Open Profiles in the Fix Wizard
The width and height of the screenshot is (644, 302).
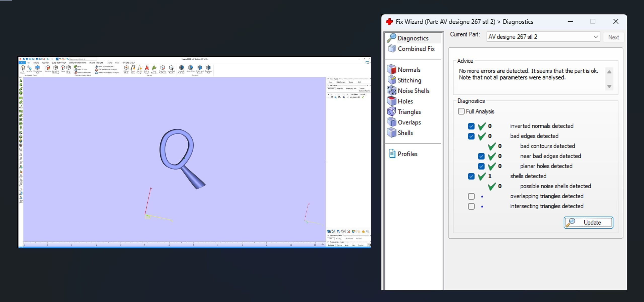[x=407, y=154]
